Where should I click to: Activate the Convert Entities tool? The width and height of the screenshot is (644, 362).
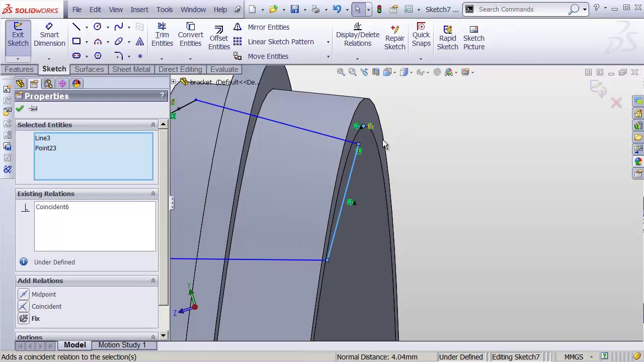coord(191,35)
